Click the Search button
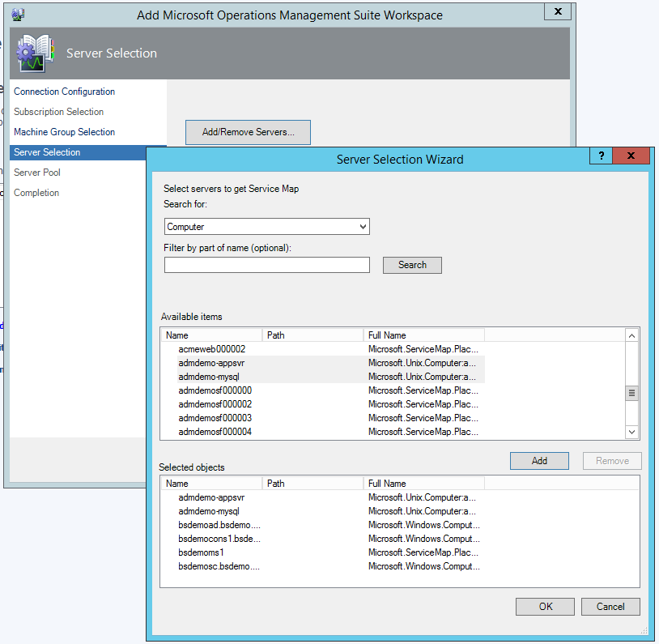This screenshot has width=659, height=644. tap(412, 265)
